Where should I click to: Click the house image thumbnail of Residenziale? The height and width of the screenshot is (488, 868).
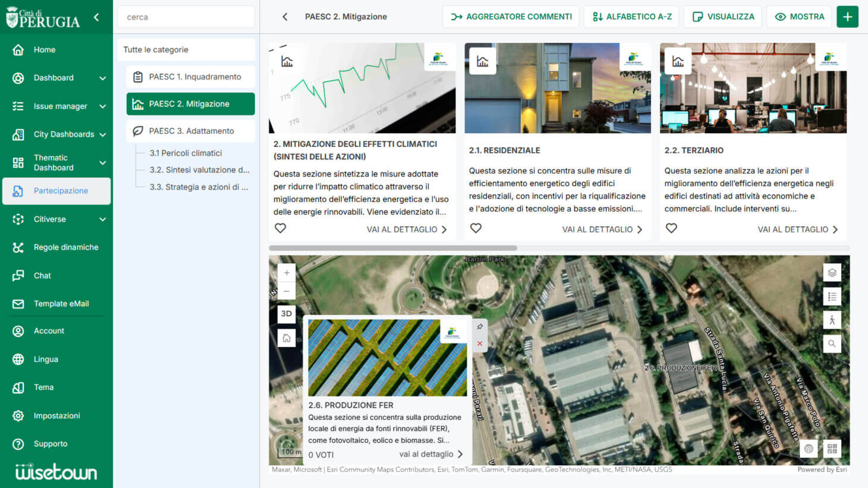pyautogui.click(x=558, y=88)
